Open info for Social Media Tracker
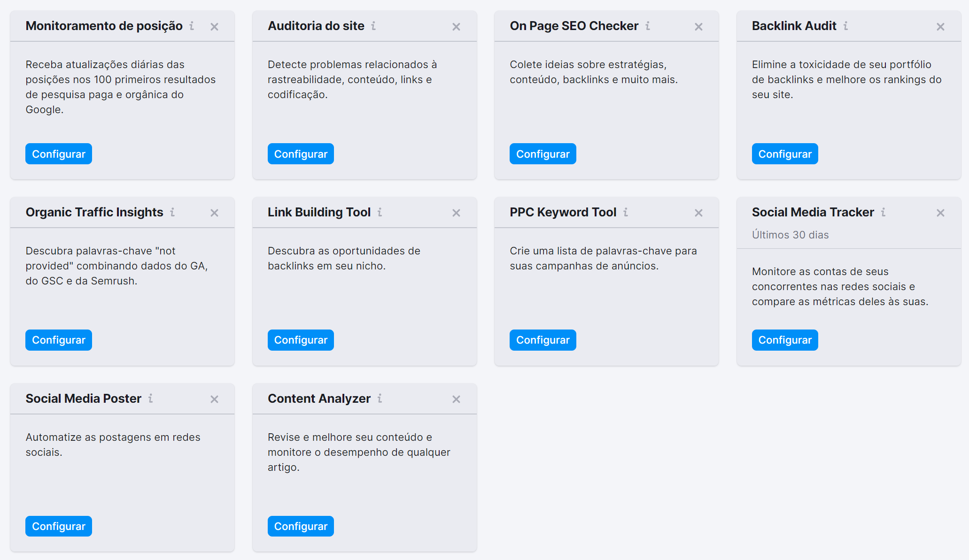The height and width of the screenshot is (560, 969). [884, 213]
